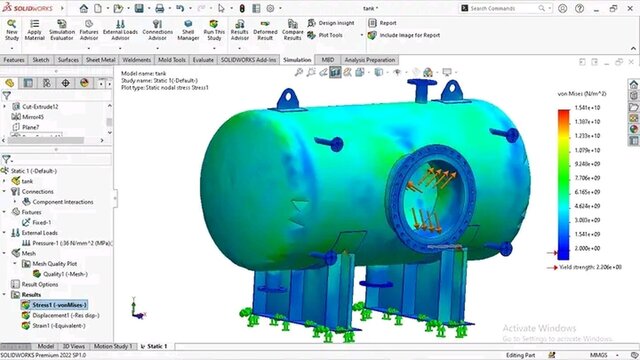640x360 pixels.
Task: Open the Analysis Preparation tab
Action: tap(370, 60)
